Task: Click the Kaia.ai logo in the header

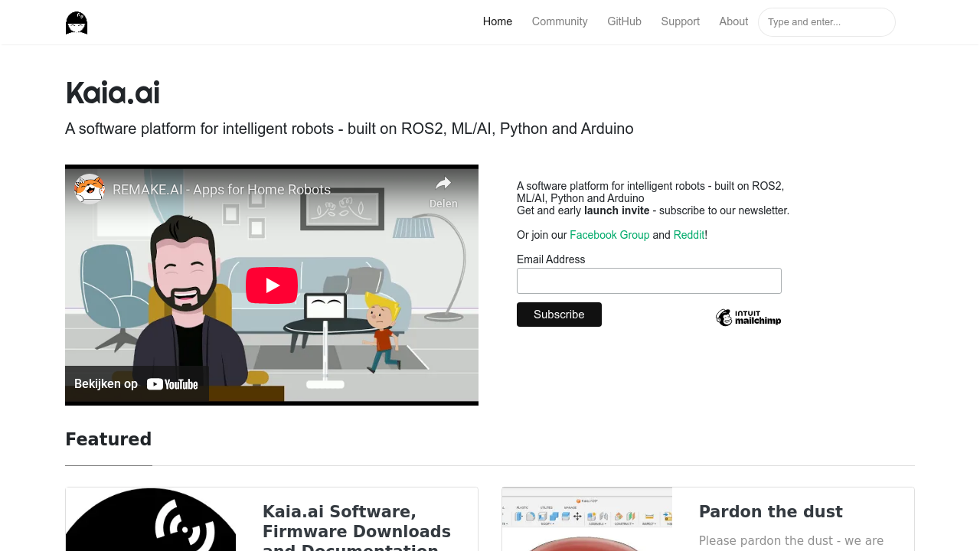Action: pyautogui.click(x=76, y=22)
